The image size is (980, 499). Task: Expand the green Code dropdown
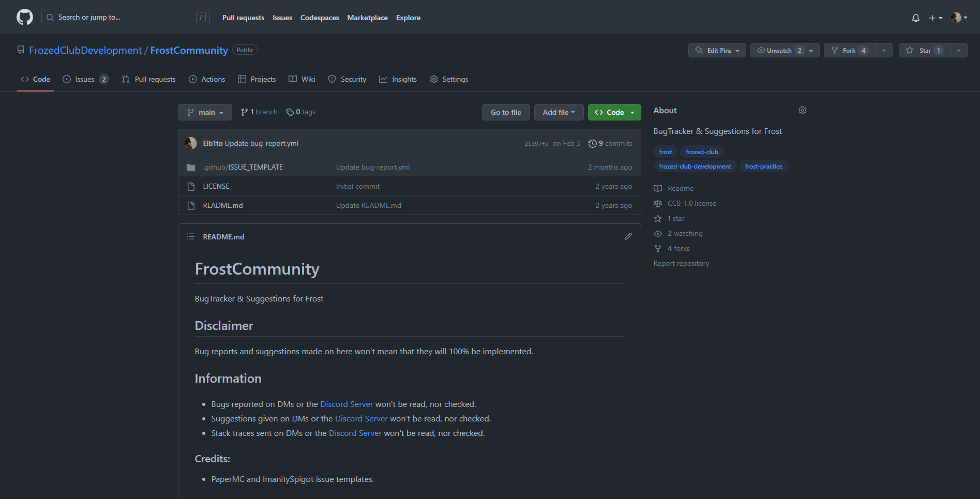pos(614,112)
